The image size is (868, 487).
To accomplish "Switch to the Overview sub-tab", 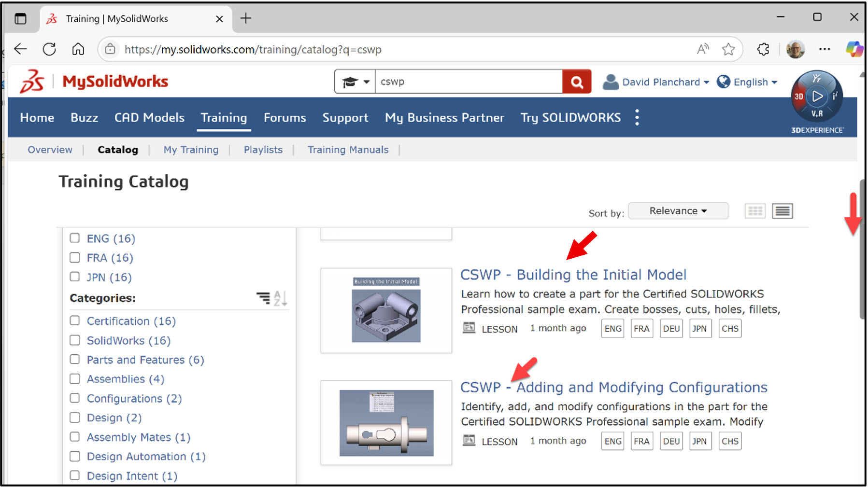I will coord(50,150).
